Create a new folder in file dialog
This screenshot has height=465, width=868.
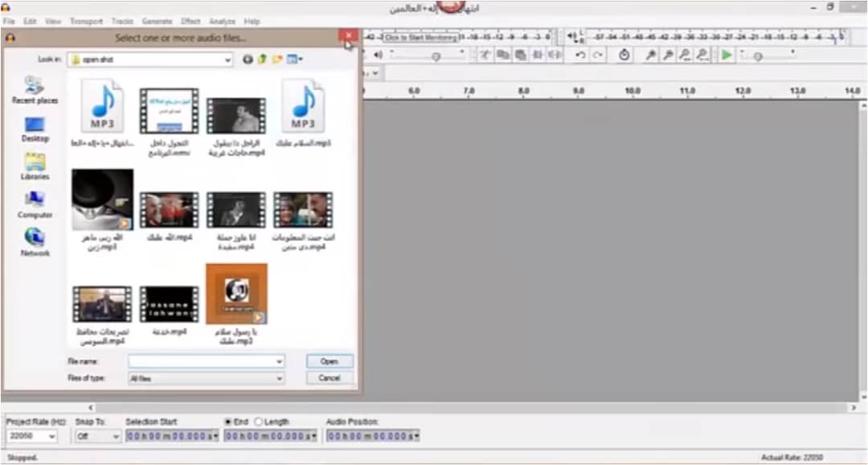click(x=276, y=60)
